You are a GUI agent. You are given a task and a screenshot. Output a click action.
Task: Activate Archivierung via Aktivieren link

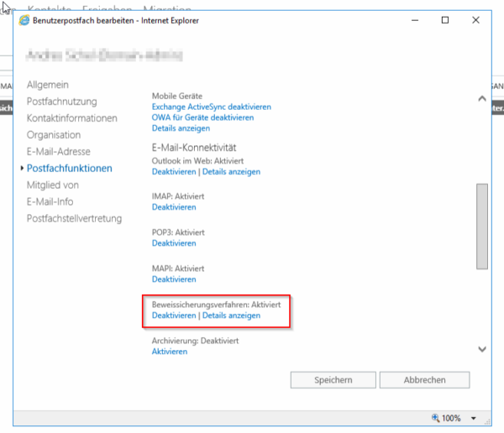pyautogui.click(x=170, y=352)
